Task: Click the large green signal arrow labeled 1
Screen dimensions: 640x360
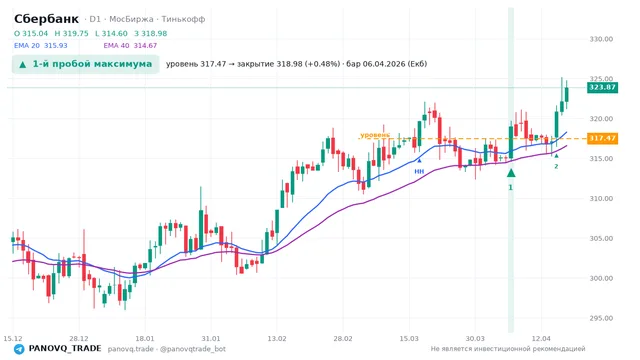Action: (511, 173)
